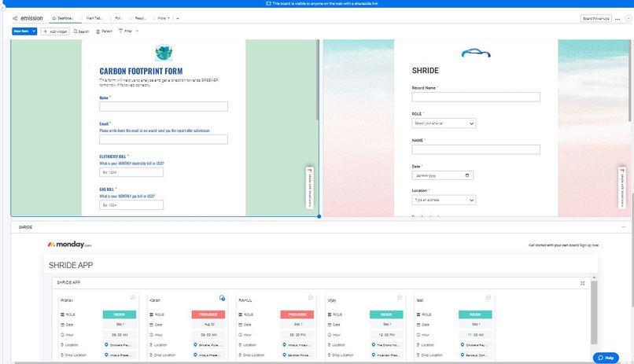Expand SHRIDE APP to fullscreen
The height and width of the screenshot is (364, 634).
pyautogui.click(x=582, y=283)
